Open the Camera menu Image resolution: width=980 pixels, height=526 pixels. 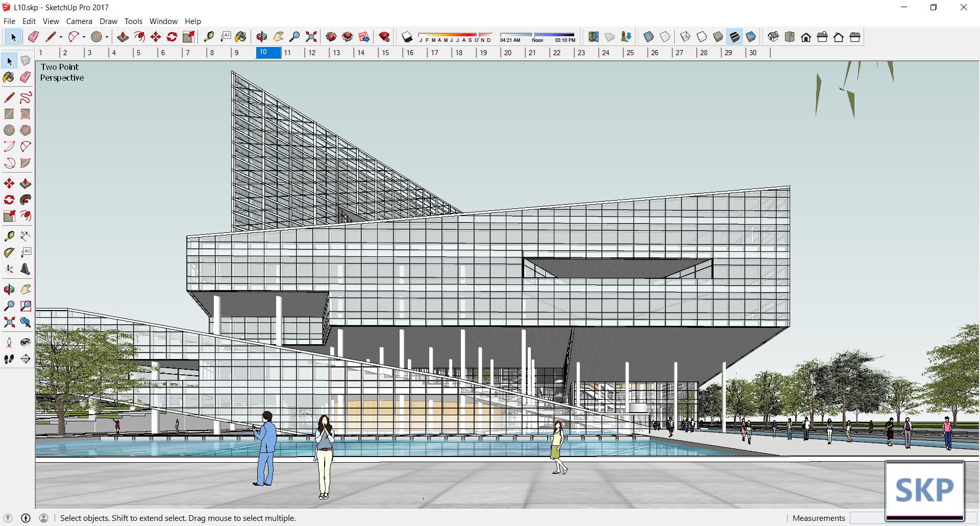pos(79,21)
